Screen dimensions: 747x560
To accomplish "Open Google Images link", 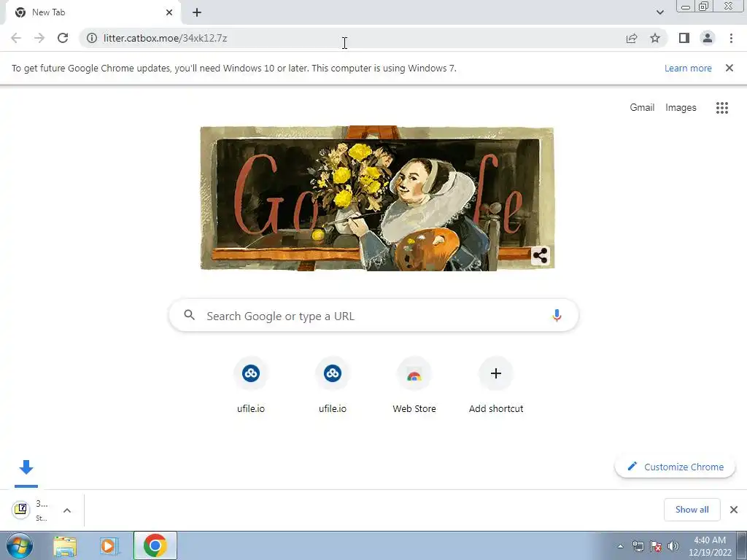I will click(681, 108).
